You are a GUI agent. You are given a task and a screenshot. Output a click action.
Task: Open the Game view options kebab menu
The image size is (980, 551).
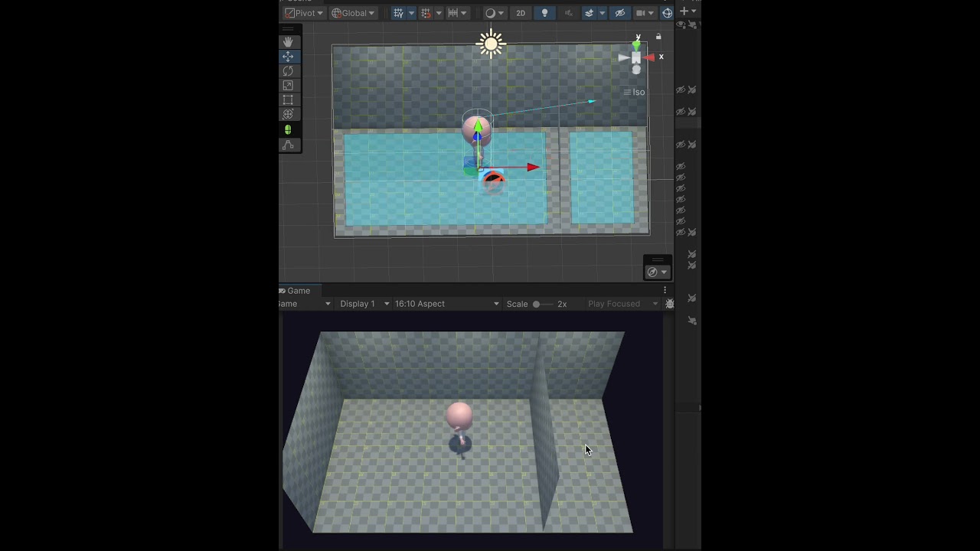(665, 290)
